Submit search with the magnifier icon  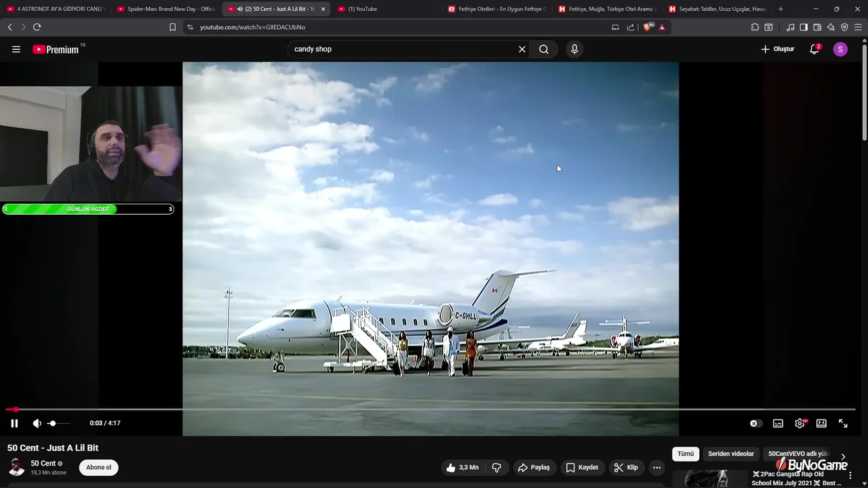pyautogui.click(x=544, y=49)
